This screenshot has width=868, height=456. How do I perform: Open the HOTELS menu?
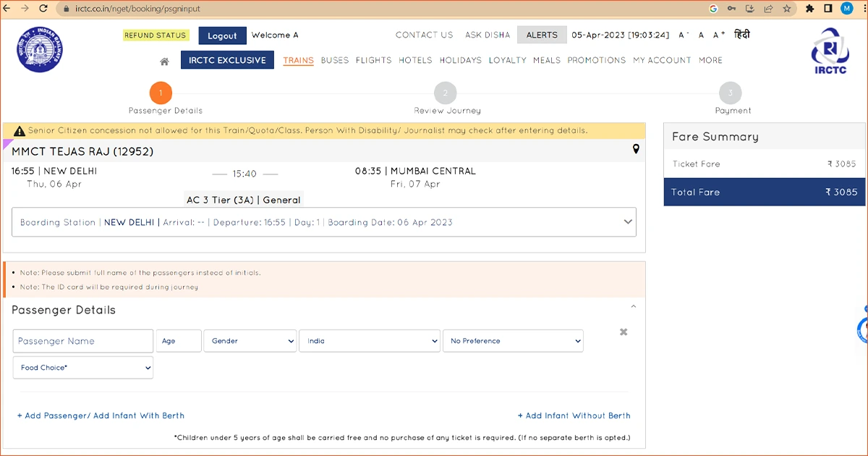tap(415, 60)
